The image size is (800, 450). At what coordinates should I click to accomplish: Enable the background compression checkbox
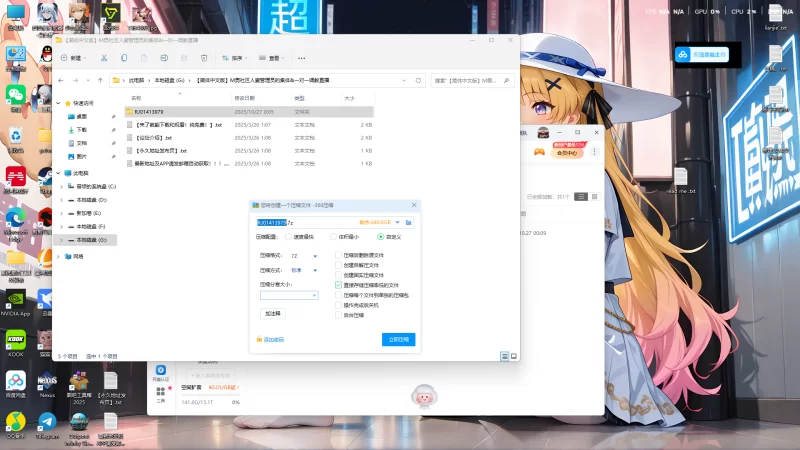tap(338, 315)
